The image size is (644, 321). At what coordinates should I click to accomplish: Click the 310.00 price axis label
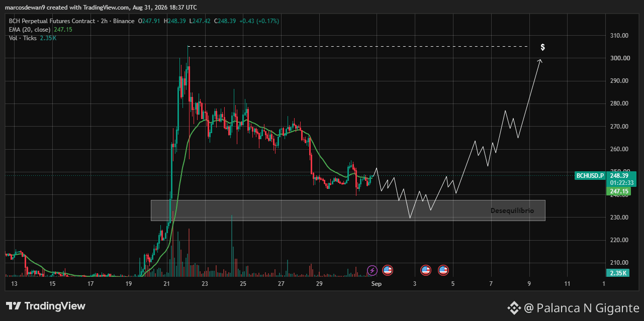click(x=619, y=36)
